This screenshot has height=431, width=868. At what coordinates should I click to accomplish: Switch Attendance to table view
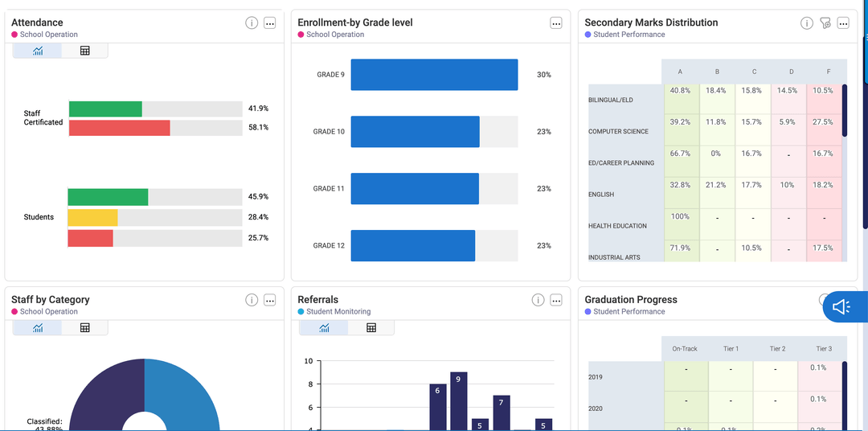84,51
